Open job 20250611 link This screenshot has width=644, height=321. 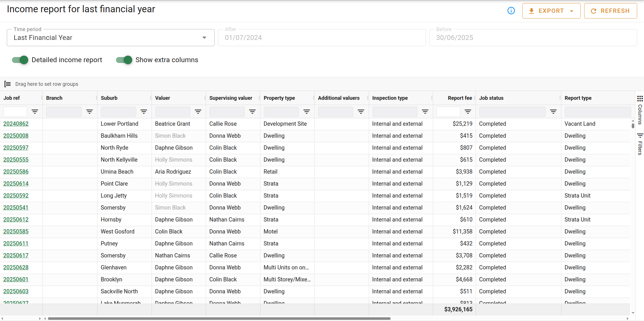coord(16,243)
